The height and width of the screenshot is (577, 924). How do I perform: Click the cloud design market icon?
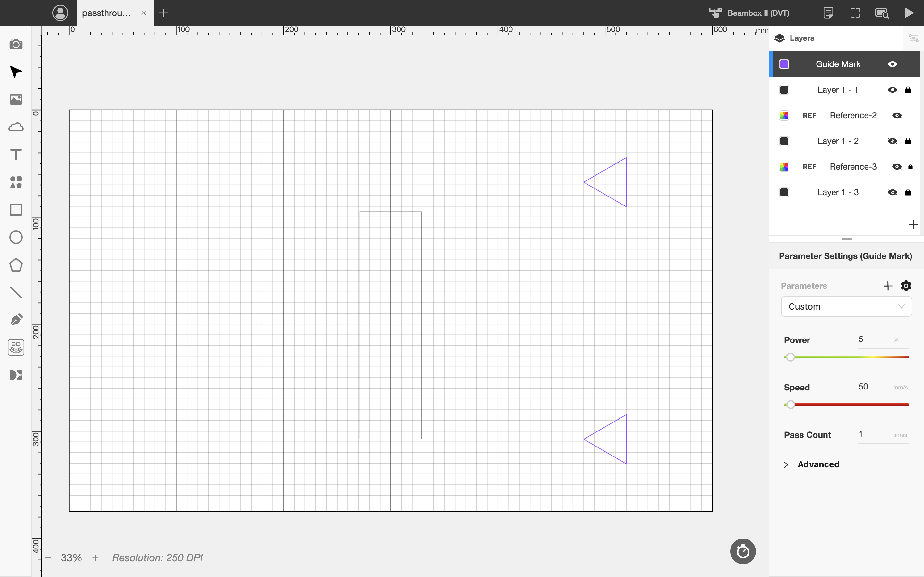pos(16,127)
